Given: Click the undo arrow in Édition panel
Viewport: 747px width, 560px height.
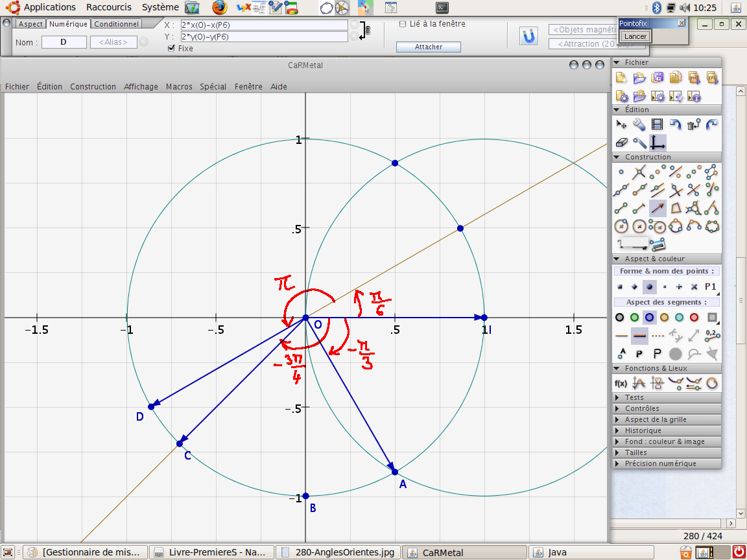Looking at the screenshot, I should coord(676,124).
